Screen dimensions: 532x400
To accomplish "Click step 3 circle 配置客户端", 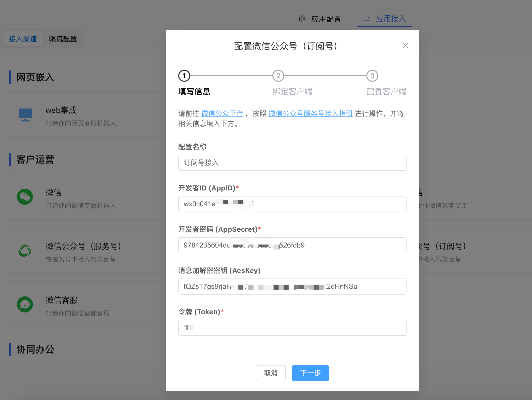I will click(372, 76).
